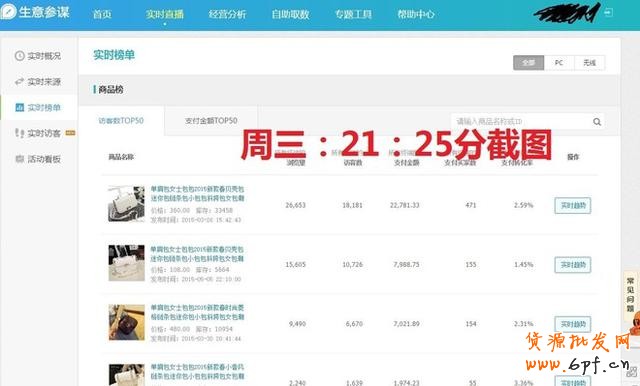Image resolution: width=640 pixels, height=386 pixels.
Task: Click visitor count value 10,726
Action: click(352, 265)
